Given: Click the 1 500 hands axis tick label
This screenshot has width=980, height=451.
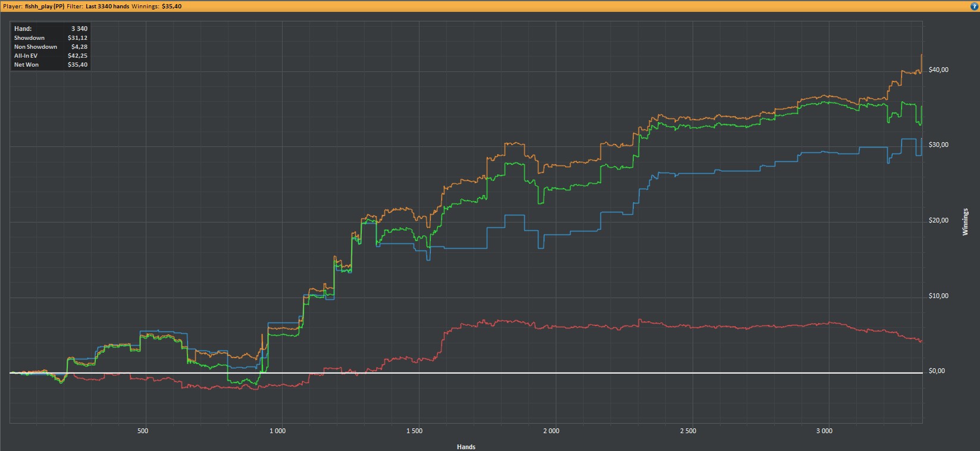Looking at the screenshot, I should pos(414,431).
